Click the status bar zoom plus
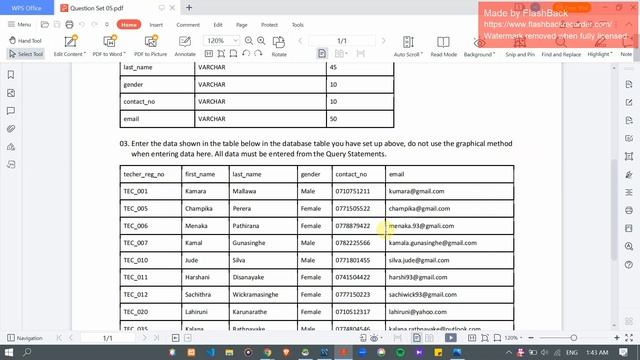 click(x=617, y=338)
